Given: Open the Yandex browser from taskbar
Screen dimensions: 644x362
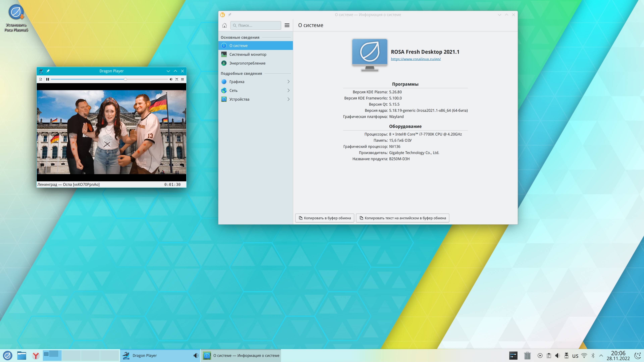Looking at the screenshot, I should [x=36, y=355].
